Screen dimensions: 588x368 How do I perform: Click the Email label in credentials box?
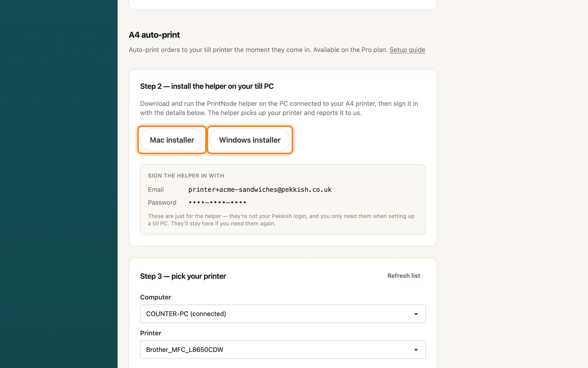pos(156,190)
